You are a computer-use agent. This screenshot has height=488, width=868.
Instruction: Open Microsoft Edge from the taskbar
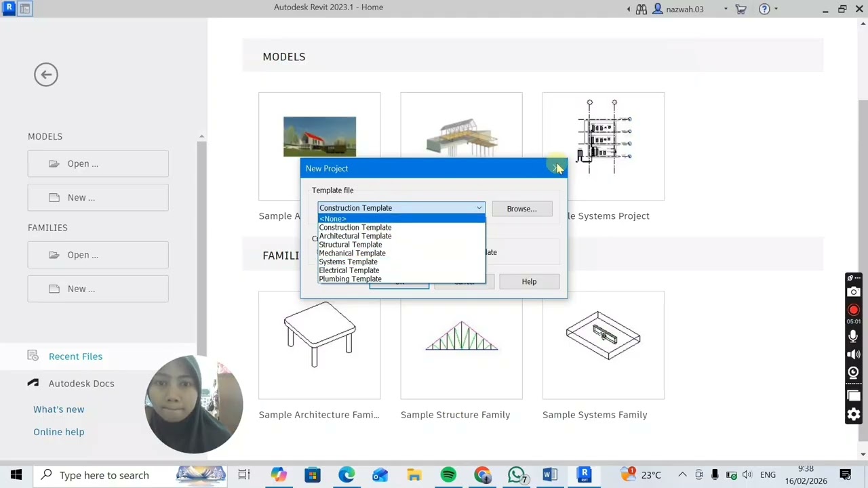pyautogui.click(x=347, y=475)
